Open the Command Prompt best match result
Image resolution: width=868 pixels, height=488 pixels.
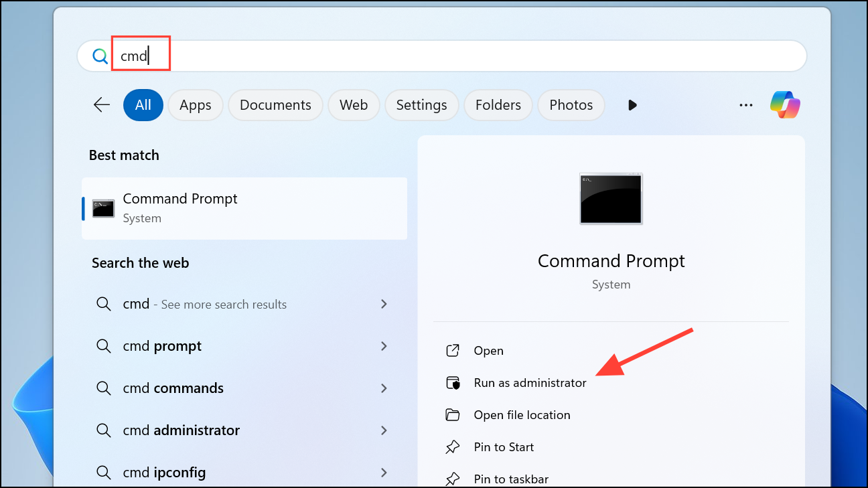(244, 208)
